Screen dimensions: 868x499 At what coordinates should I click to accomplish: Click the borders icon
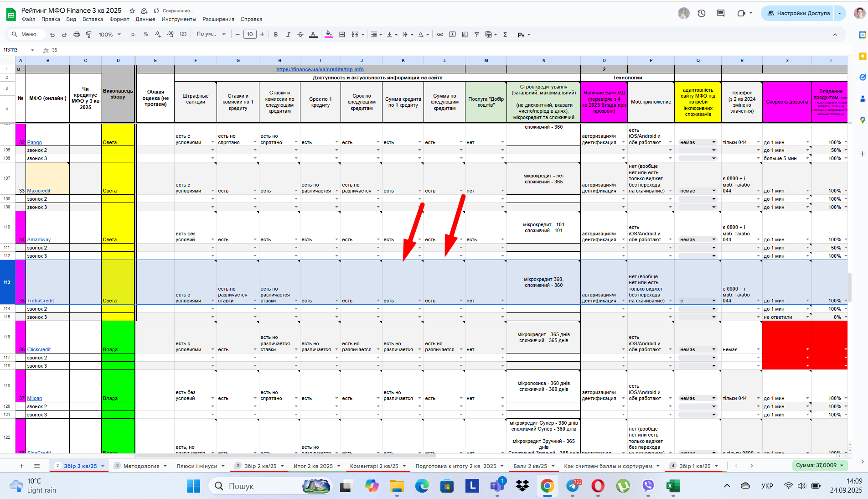click(342, 35)
